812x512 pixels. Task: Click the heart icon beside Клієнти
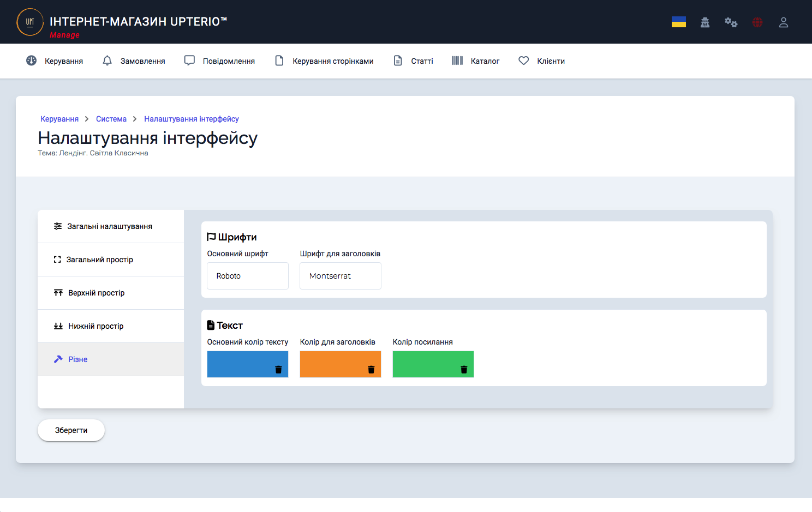click(524, 61)
